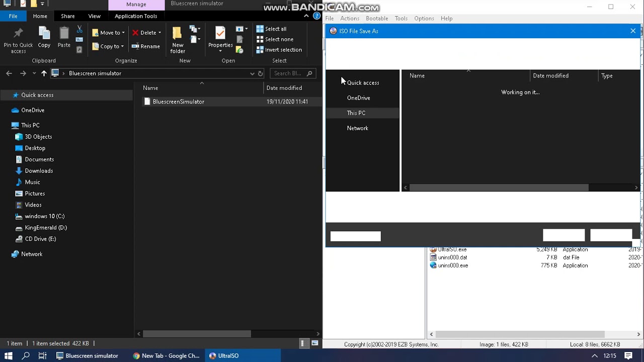This screenshot has height=362, width=644.
Task: Click the Paste icon in ribbon
Action: (x=64, y=33)
